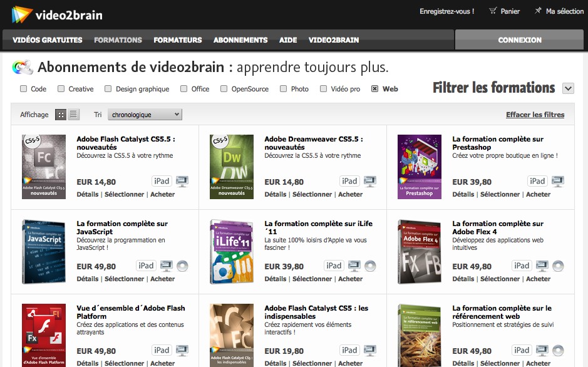Click the CONNEXION button

pos(519,39)
